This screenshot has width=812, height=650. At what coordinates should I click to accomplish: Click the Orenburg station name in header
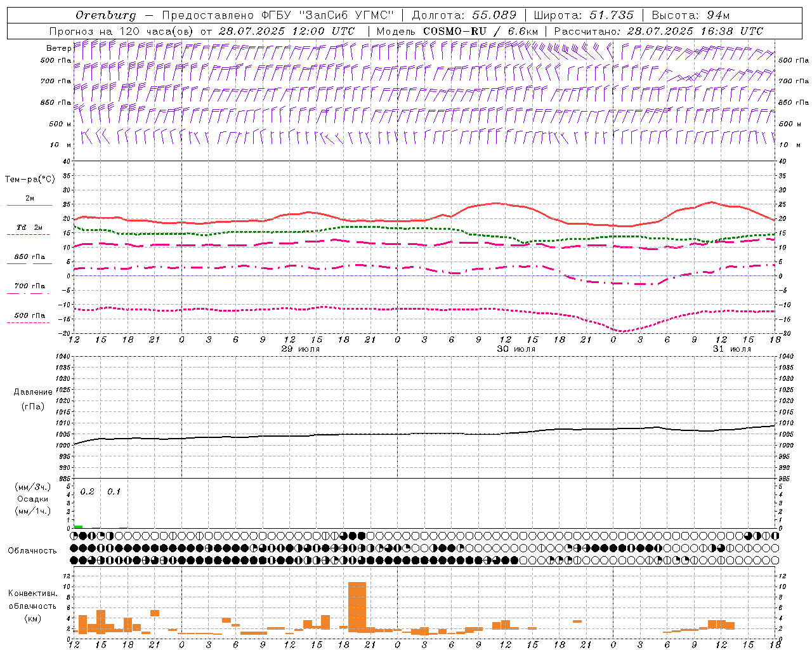pos(106,15)
